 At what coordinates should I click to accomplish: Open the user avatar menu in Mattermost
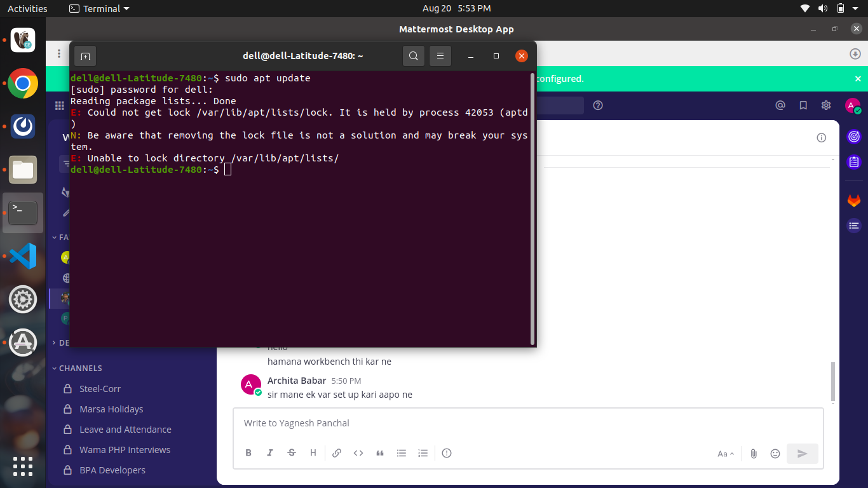pos(853,106)
